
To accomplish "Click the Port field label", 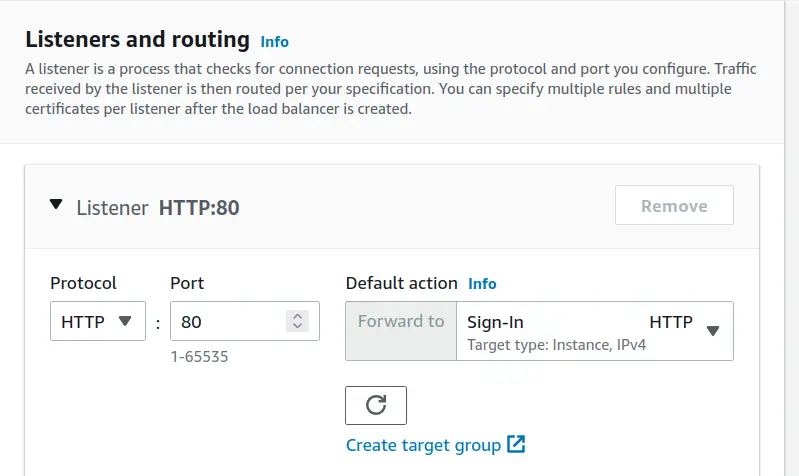I will point(187,283).
